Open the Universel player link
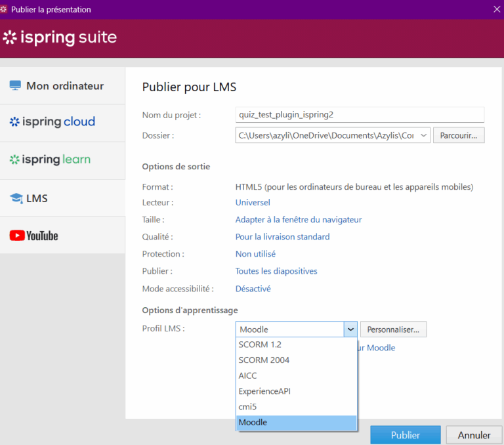Viewport: 504px width, 445px height. coord(253,203)
